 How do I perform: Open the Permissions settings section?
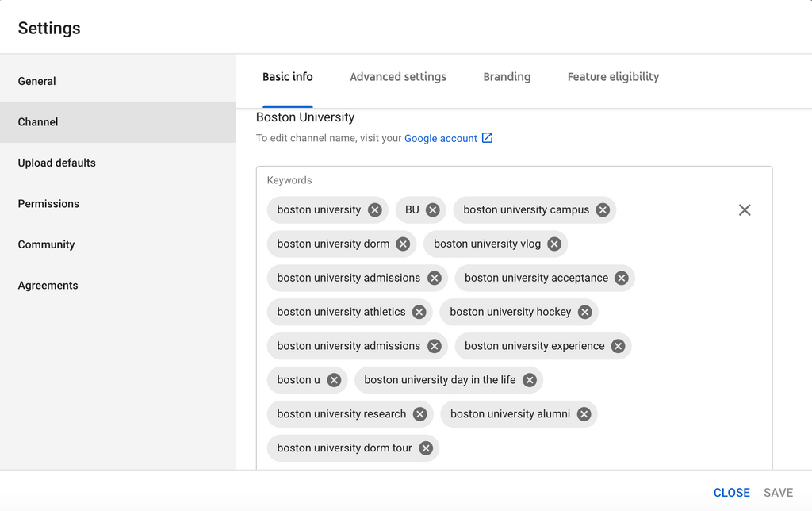(48, 203)
